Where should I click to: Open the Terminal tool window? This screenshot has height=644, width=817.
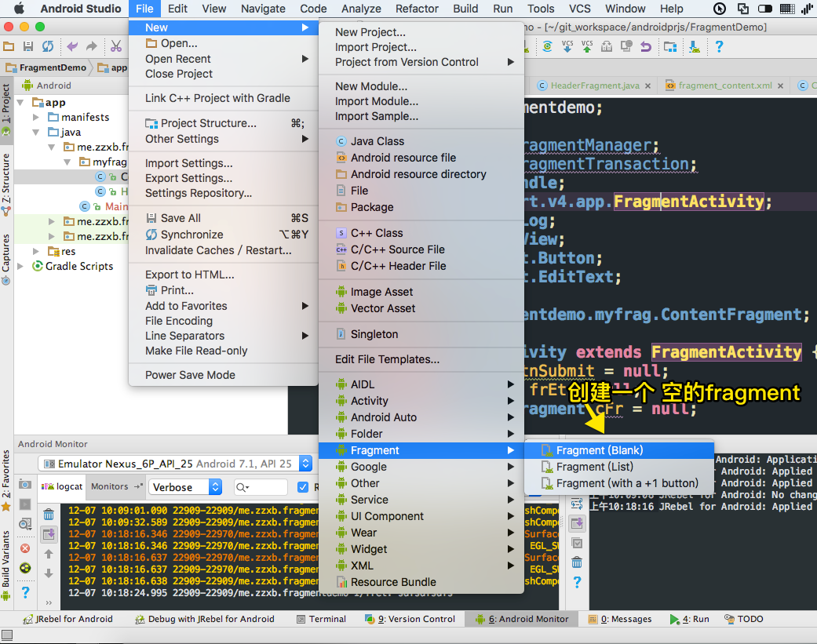pos(322,619)
